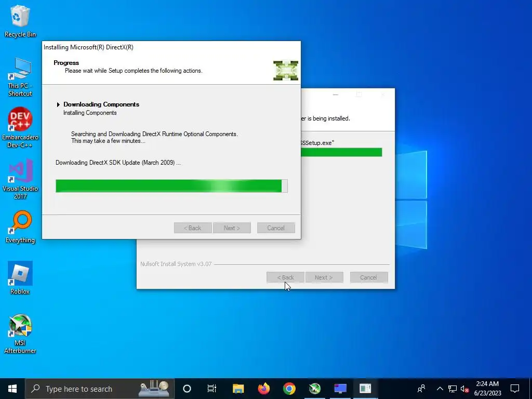Click Next in the Nullsoft installer window
The width and height of the screenshot is (532, 399).
coord(324,277)
